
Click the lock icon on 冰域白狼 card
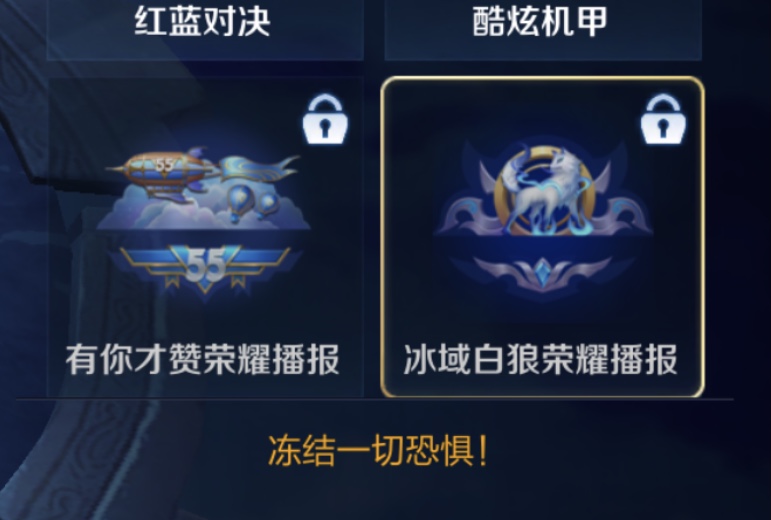(663, 119)
